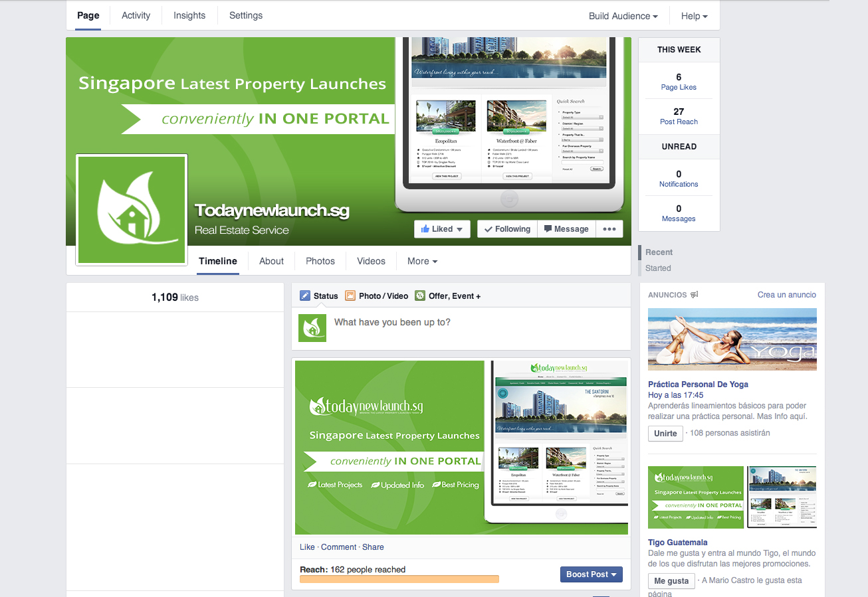Switch to the About tab
868x597 pixels.
pos(271,261)
